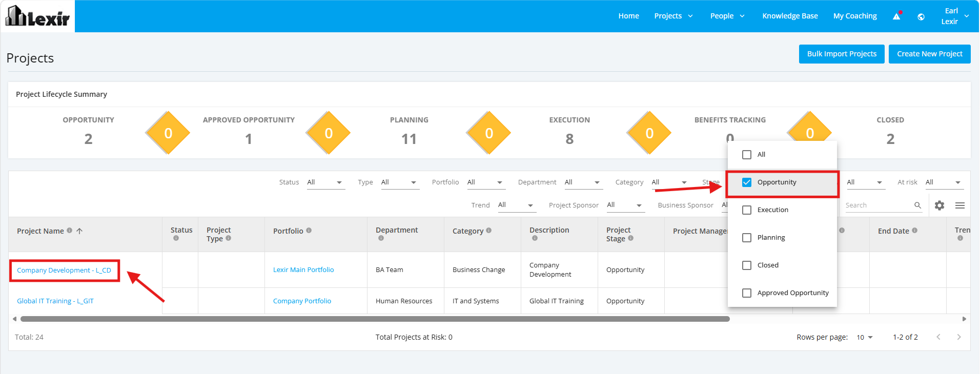Go to next page arrow

(959, 337)
